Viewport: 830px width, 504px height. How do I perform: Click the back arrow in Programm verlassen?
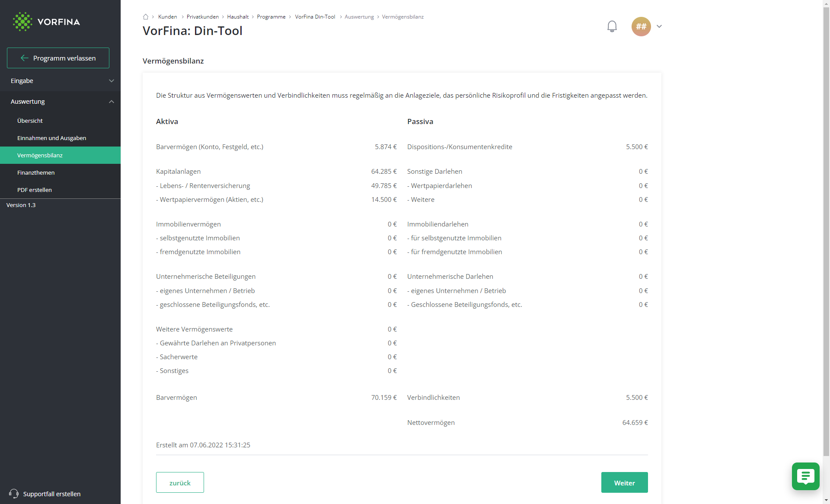(25, 58)
